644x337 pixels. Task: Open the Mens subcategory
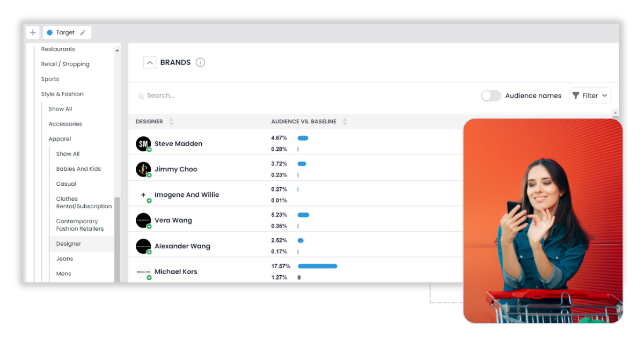(63, 274)
